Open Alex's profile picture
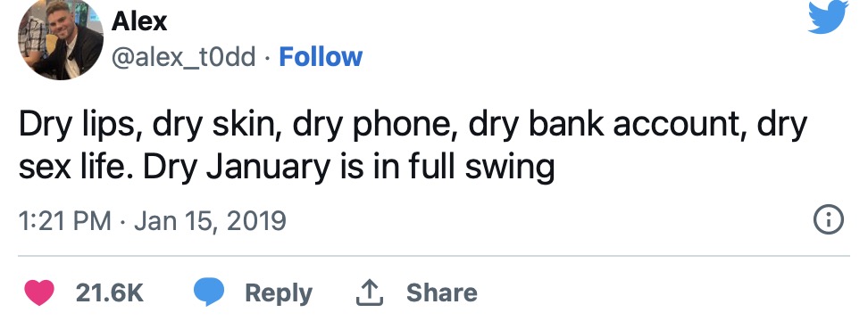The height and width of the screenshot is (321, 868). pos(61,40)
